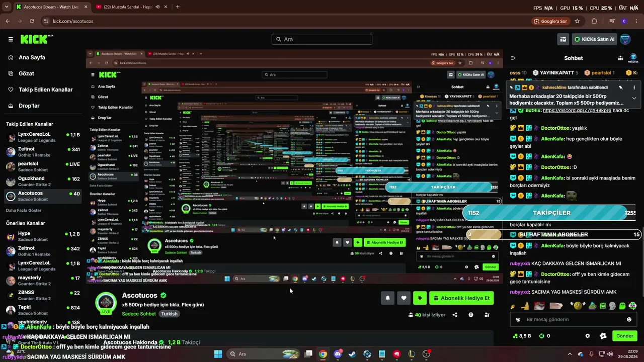644x362 pixels.
Task: Open League of Legends taskbar icon
Action: (x=412, y=354)
